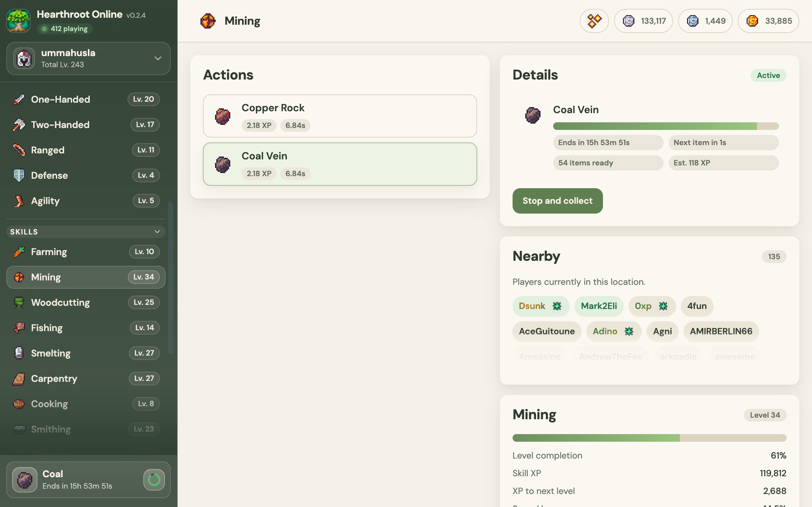This screenshot has height=507, width=812.
Task: Open the Coal activity panel at bottom
Action: tap(88, 480)
